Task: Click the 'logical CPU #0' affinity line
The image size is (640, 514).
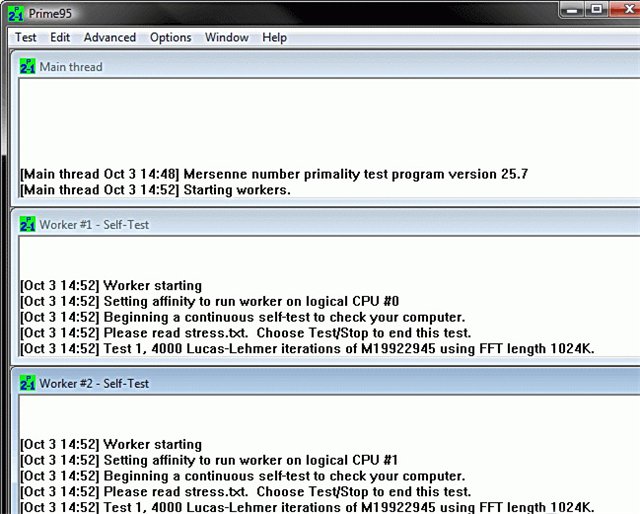Action: (209, 301)
